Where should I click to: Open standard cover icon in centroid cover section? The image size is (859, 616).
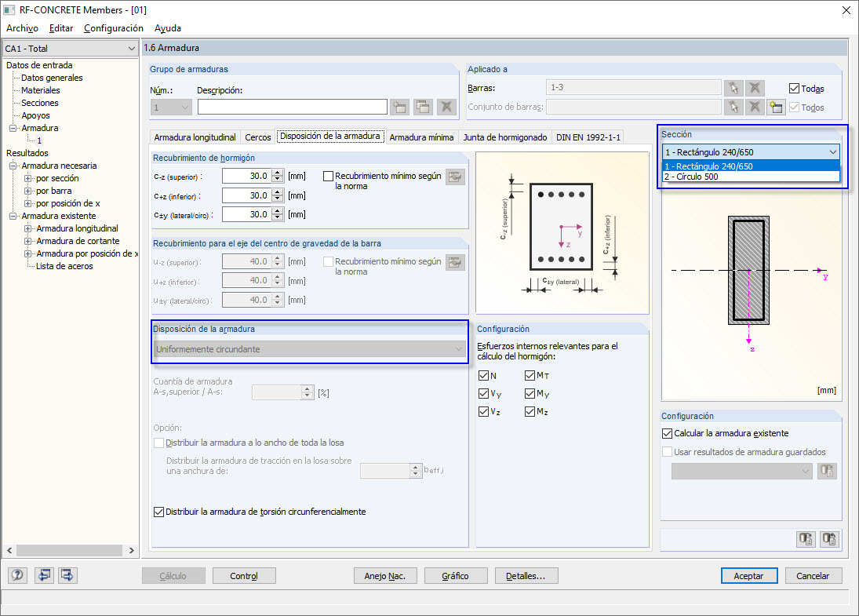455,262
